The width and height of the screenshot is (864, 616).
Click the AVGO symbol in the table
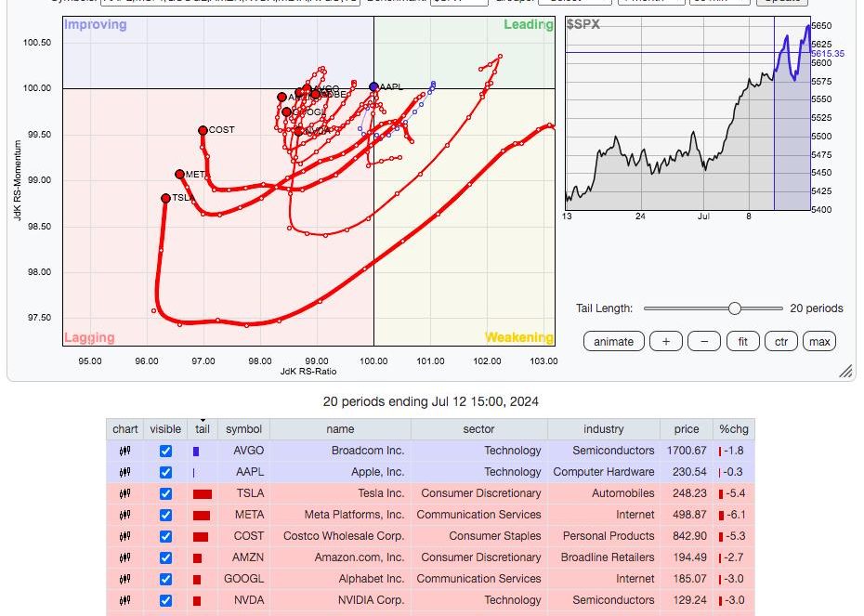248,451
